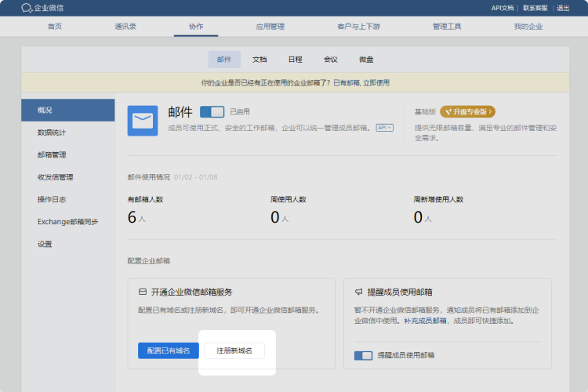This screenshot has height=392, width=588.
Task: Expand the API dropdown next to mail description
Action: (385, 128)
